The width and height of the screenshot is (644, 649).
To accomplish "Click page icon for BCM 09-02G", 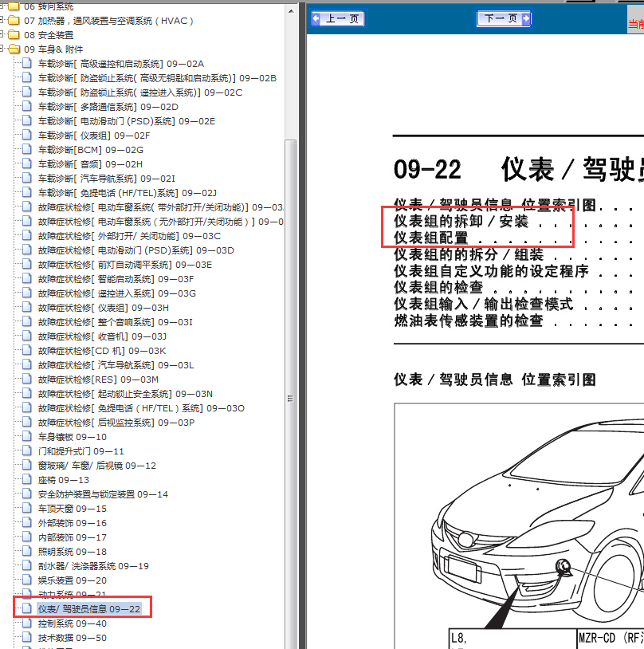I will (27, 149).
